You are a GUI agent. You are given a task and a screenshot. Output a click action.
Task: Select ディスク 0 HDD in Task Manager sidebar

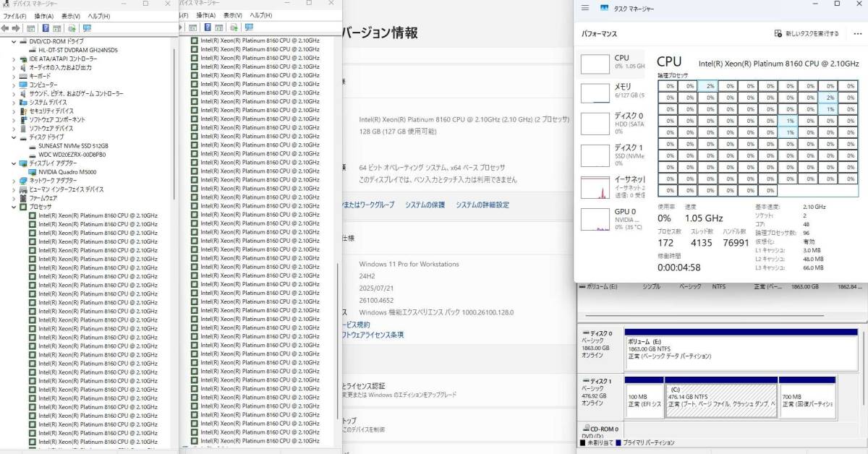(x=613, y=124)
